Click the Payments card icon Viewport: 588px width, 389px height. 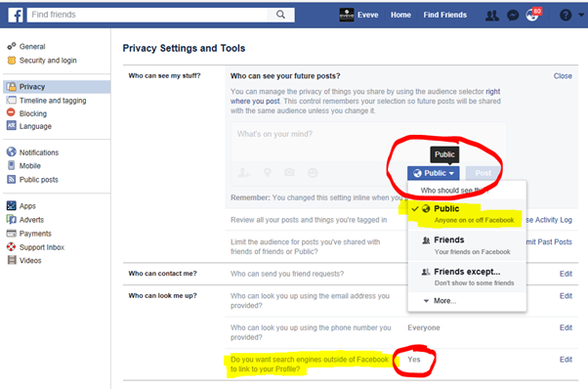point(12,234)
